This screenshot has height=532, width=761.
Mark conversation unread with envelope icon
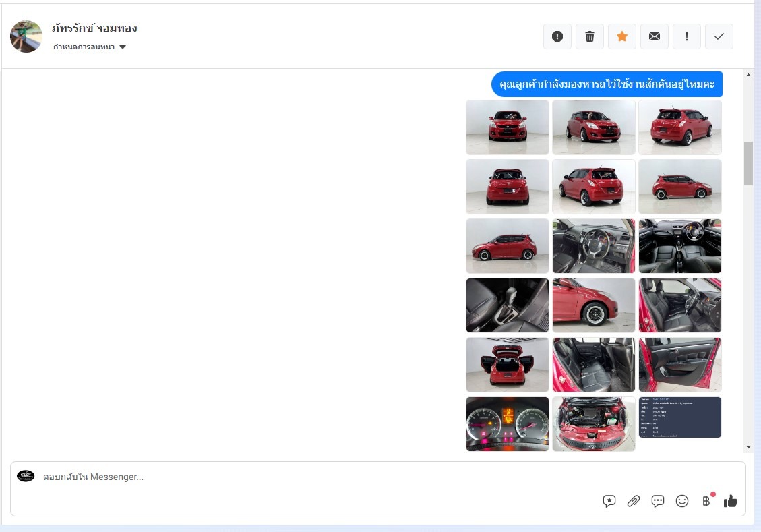pyautogui.click(x=655, y=36)
